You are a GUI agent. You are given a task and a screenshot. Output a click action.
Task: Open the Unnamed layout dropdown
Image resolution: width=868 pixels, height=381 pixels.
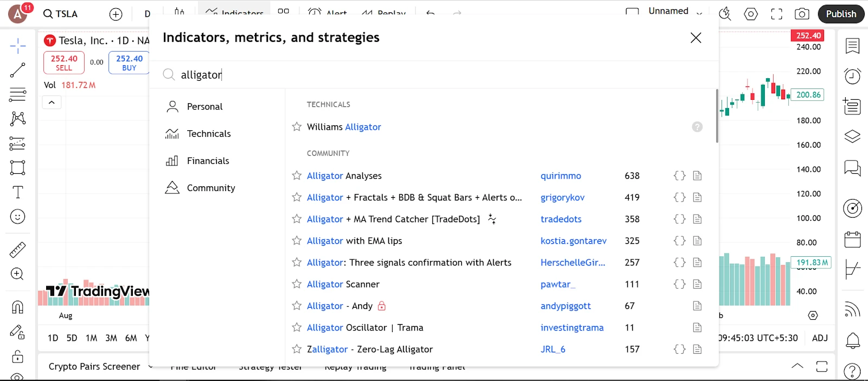(699, 13)
